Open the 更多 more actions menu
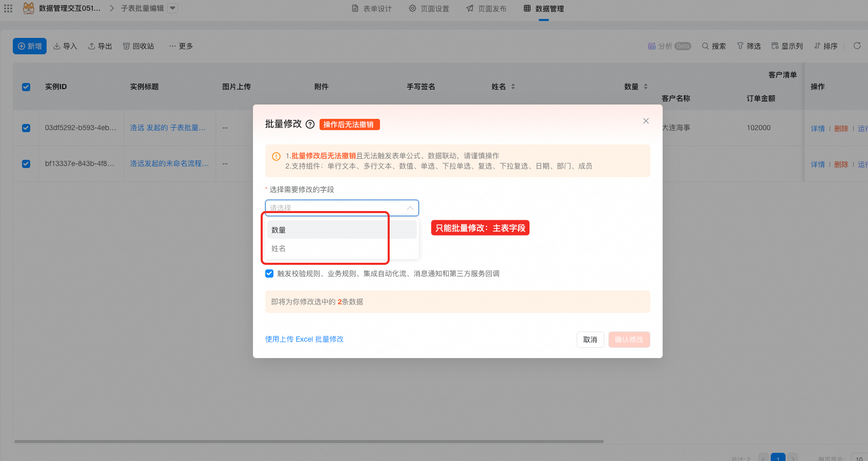The image size is (868, 461). 181,46
